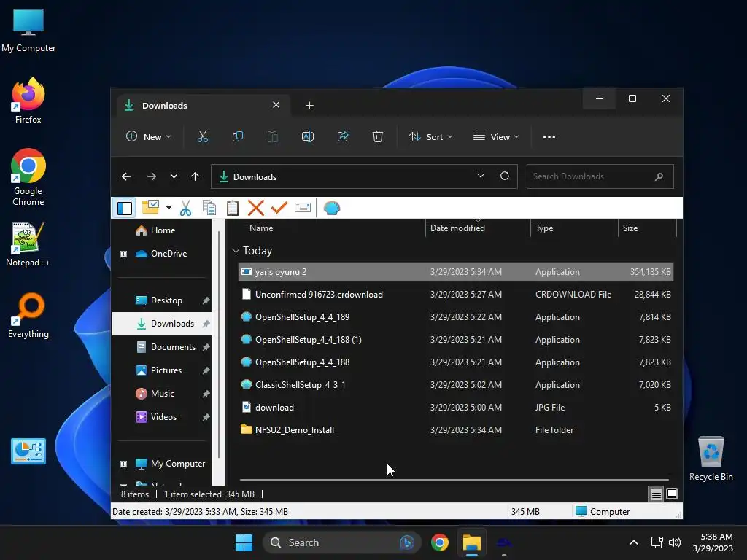Open the dropdown arrow beside the folder options icon
Screen dimensions: 747x560
click(x=169, y=208)
